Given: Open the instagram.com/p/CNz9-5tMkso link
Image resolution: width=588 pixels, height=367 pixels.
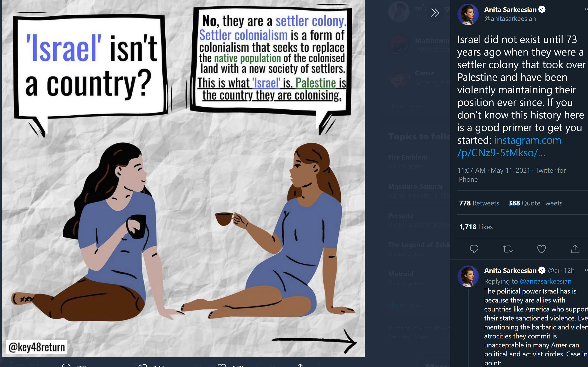Looking at the screenshot, I should (509, 146).
